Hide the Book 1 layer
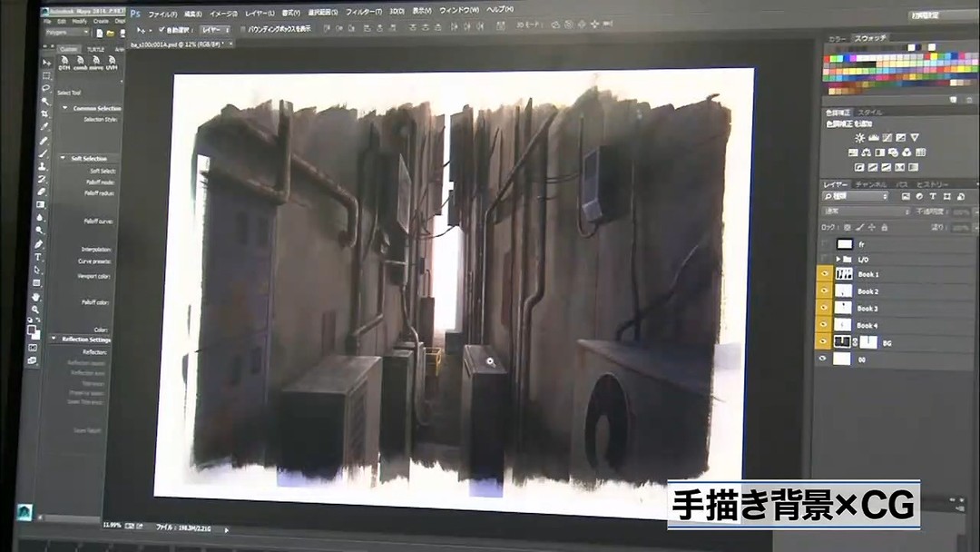Screen dimensions: 980x552 click(824, 274)
